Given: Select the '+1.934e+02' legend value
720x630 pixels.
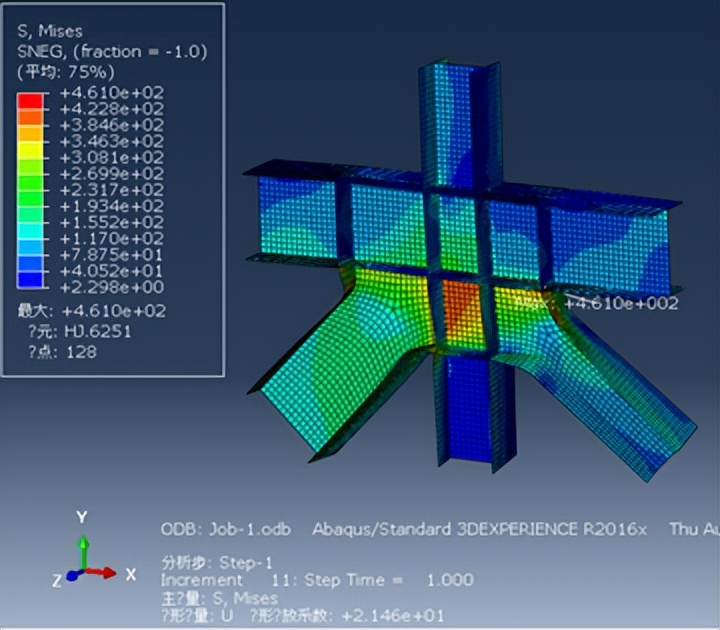Looking at the screenshot, I should (112, 206).
